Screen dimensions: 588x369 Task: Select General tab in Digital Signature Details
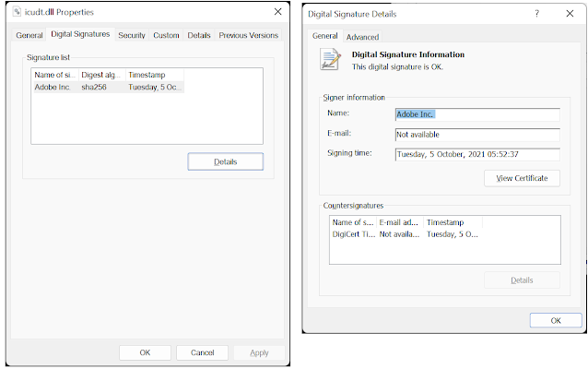point(324,36)
